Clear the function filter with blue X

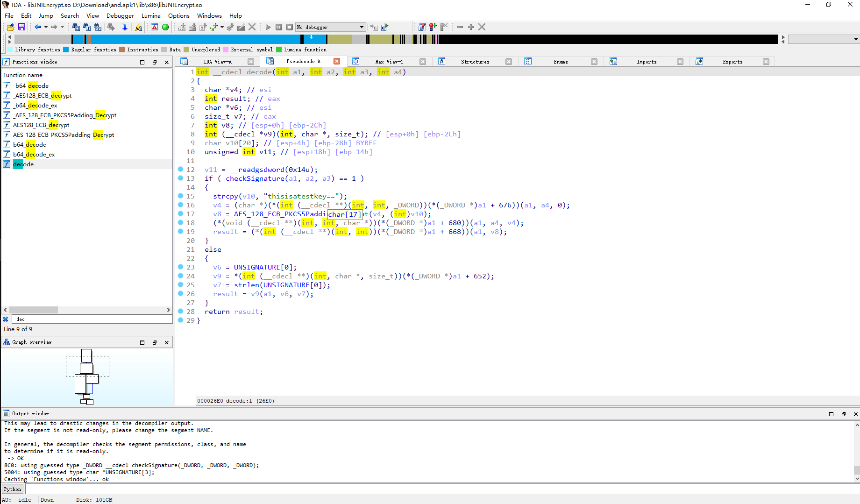pos(6,319)
